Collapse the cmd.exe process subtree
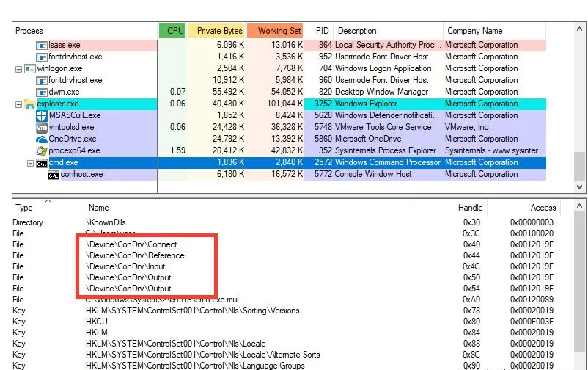The width and height of the screenshot is (588, 370). tap(31, 163)
